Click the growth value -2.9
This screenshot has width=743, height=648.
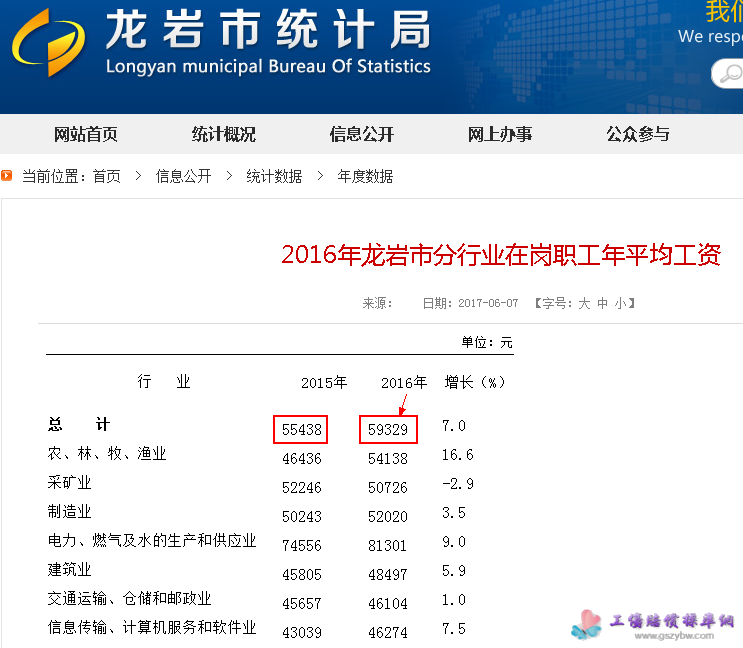pos(458,484)
